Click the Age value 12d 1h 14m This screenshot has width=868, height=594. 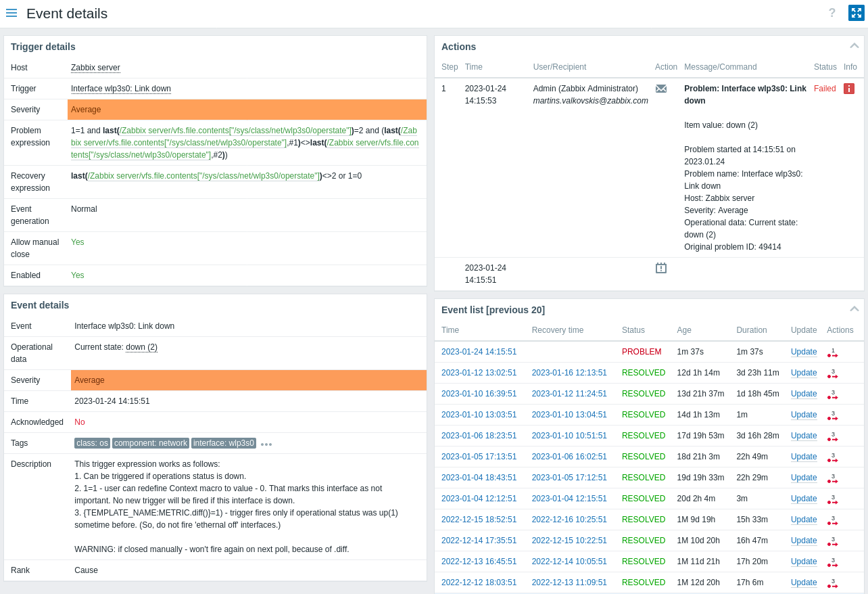(698, 373)
